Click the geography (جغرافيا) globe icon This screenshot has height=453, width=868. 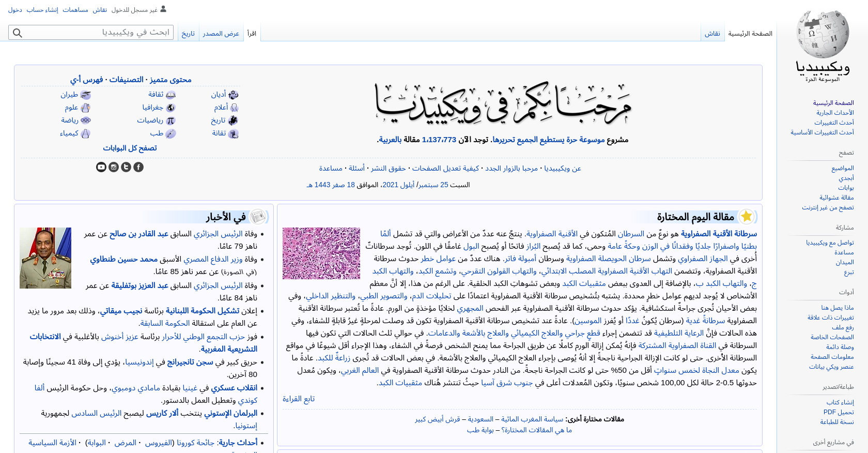[x=171, y=108]
